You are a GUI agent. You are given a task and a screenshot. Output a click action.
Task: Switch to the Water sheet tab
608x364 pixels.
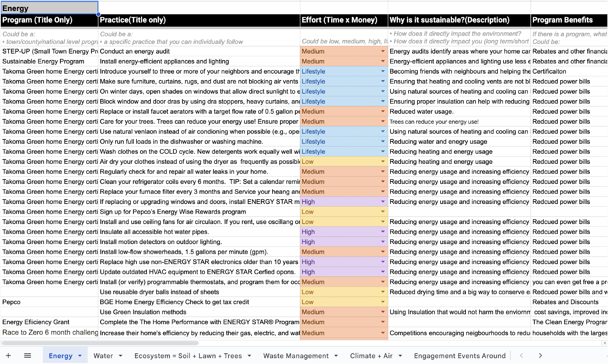103,356
